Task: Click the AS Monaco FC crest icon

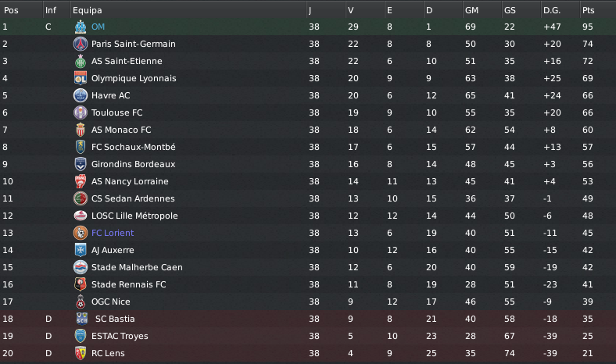Action: point(80,130)
